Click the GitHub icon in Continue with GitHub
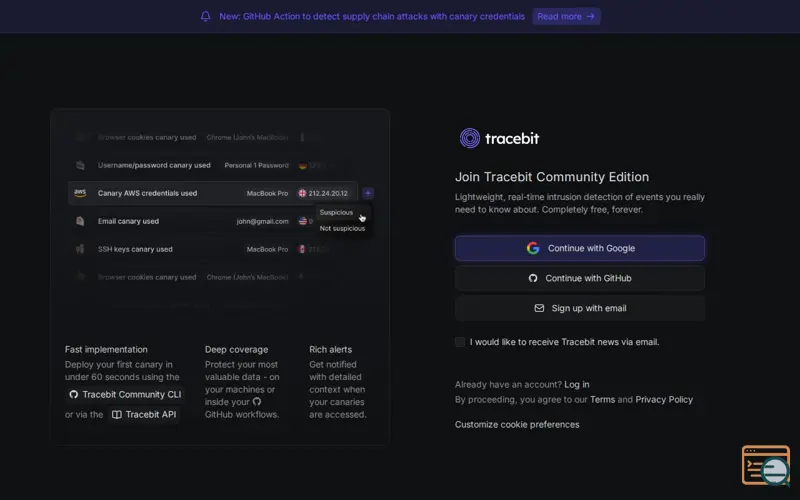Screen dimensions: 800x500 (533, 278)
